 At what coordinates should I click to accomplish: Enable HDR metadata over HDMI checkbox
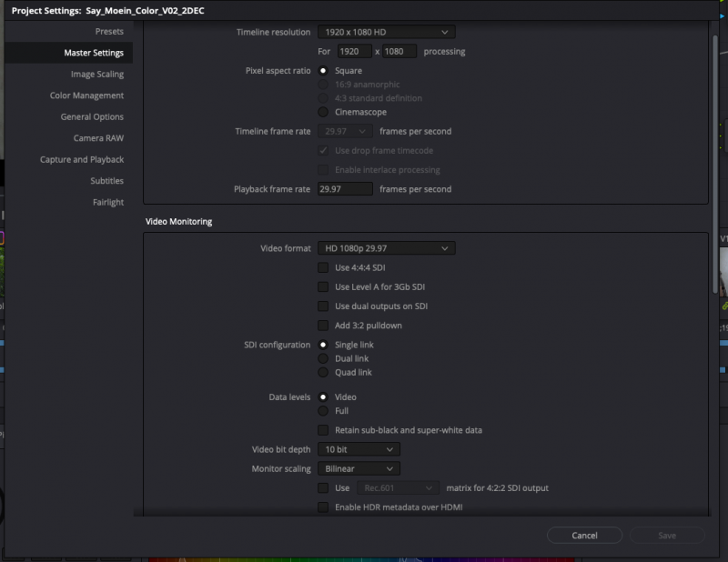coord(323,507)
